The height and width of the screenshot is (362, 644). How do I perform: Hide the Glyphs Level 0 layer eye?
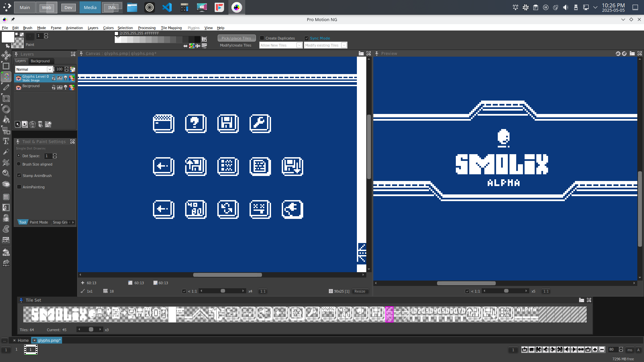click(18, 78)
